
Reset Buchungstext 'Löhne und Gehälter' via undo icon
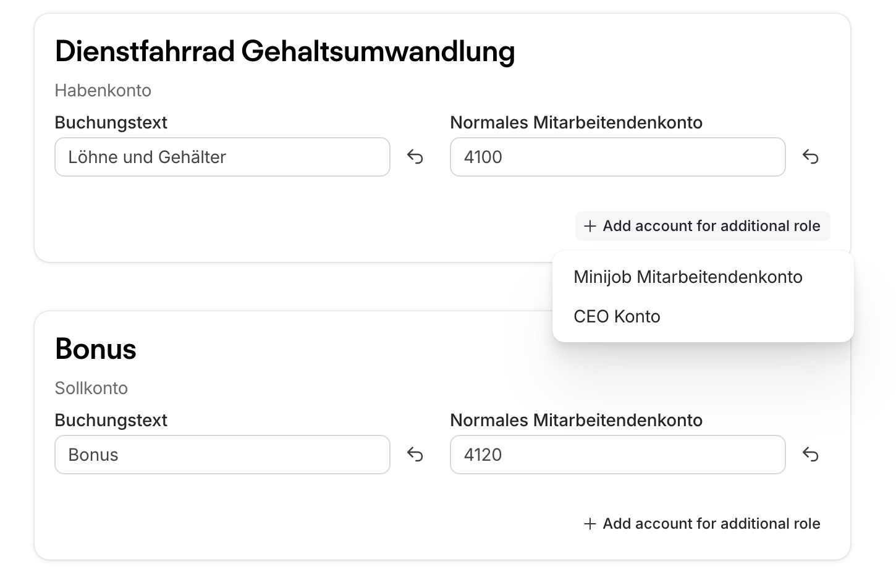pyautogui.click(x=415, y=157)
